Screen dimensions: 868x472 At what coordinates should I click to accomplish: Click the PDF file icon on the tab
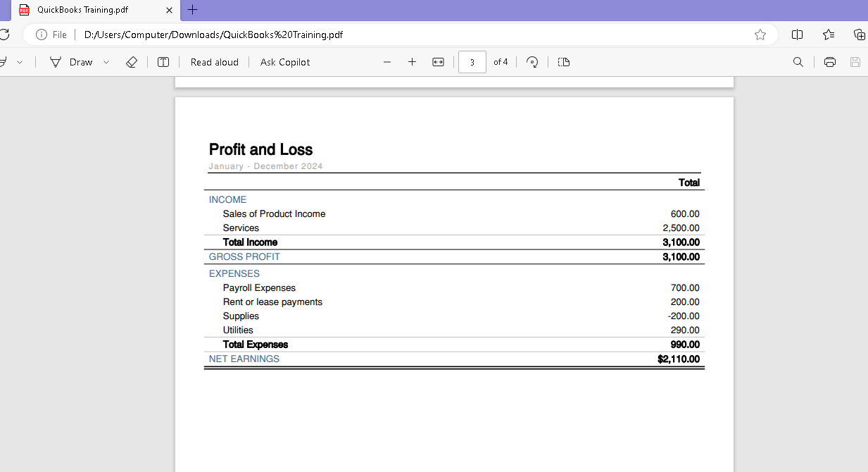[25, 10]
